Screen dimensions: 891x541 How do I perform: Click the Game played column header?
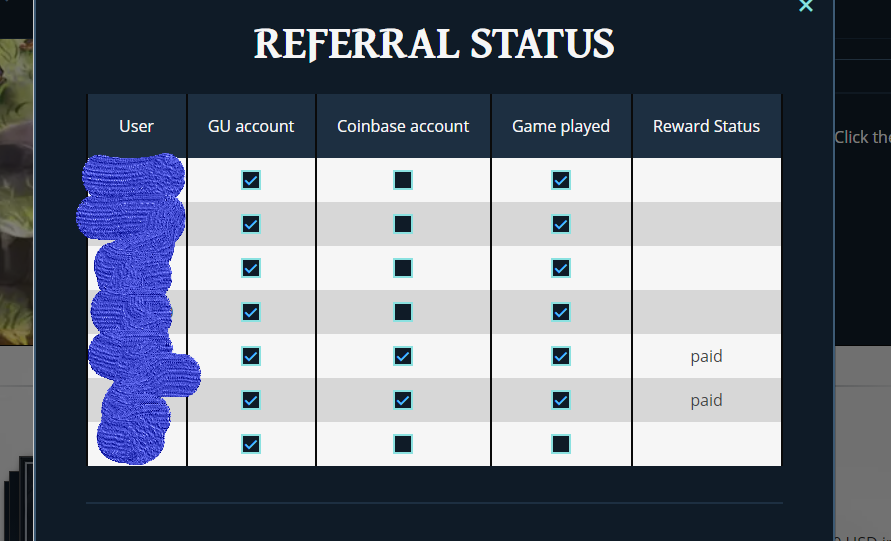coord(561,126)
